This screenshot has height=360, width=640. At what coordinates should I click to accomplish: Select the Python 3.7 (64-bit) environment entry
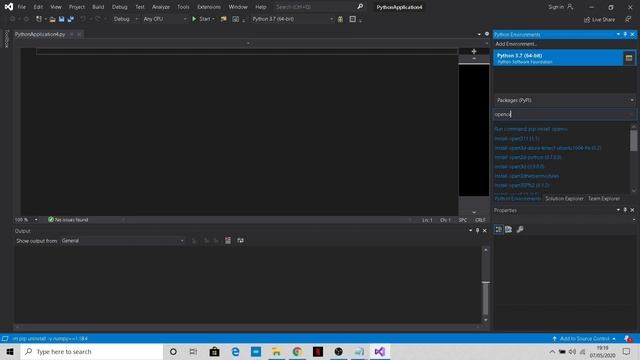(559, 58)
